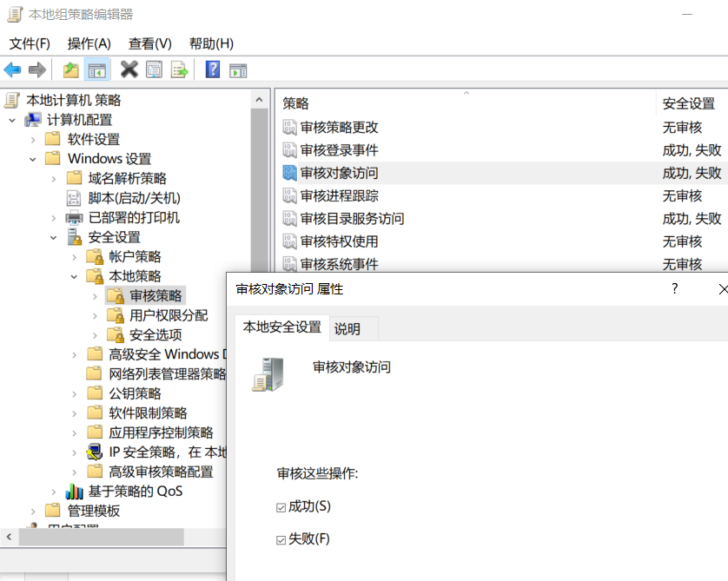Open Help via the question mark icon
Screen dimensions: 728x581
[213, 69]
